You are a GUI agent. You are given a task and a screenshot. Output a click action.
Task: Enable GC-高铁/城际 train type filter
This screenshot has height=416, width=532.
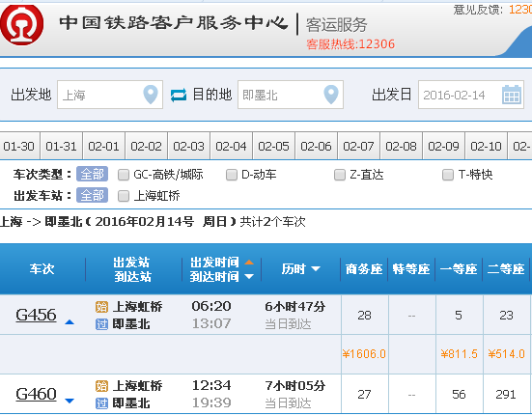[x=124, y=175]
